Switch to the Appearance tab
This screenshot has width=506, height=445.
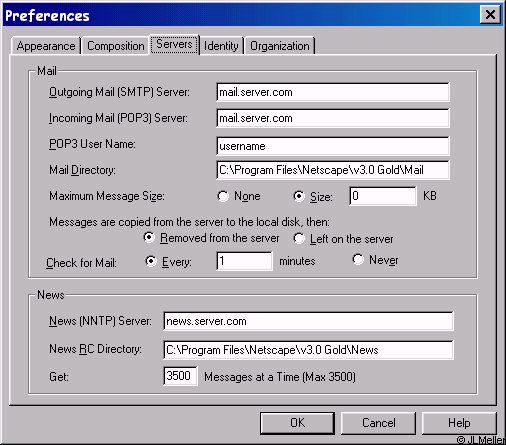coord(46,46)
